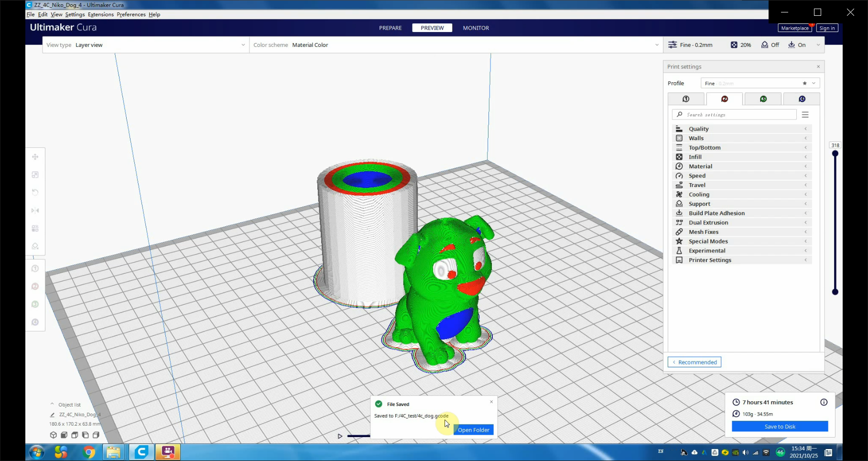Select the Rotate tool in left toolbar

pos(35,193)
